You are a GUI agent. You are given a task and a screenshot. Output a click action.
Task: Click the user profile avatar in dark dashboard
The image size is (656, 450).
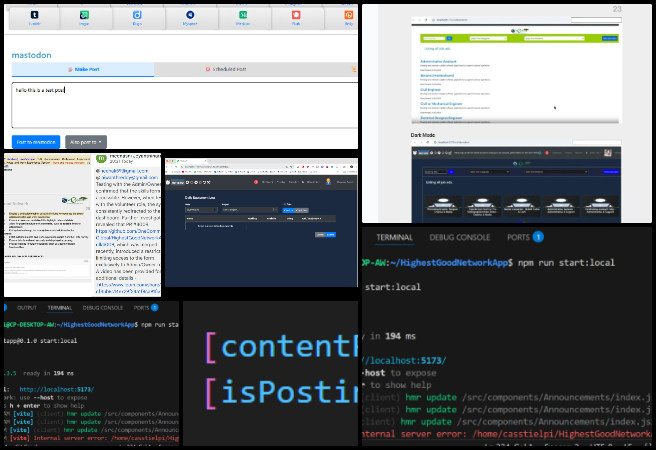click(326, 182)
